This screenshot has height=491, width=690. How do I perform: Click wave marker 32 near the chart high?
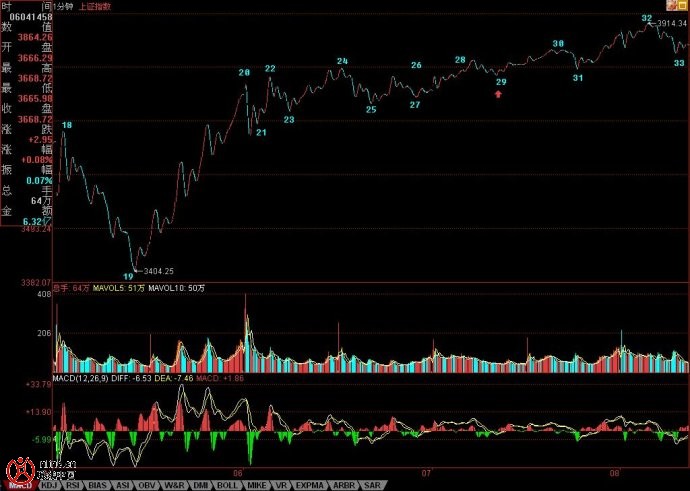(x=646, y=18)
